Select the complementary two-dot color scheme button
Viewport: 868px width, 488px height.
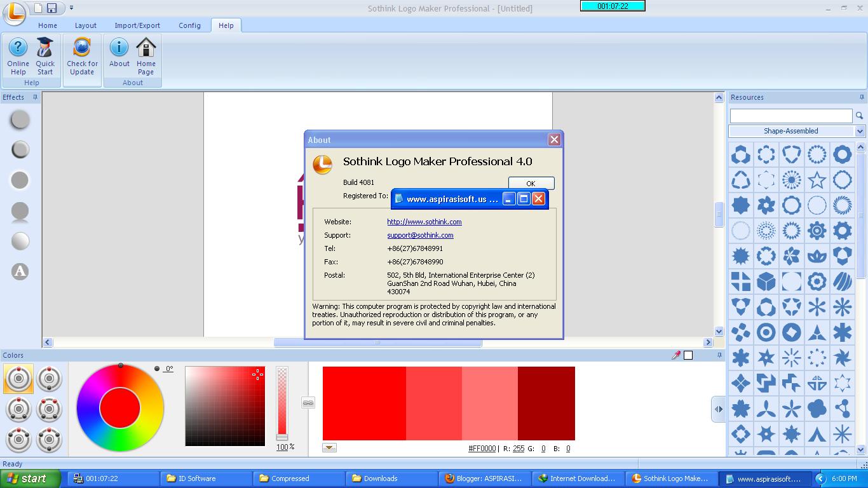coord(49,379)
